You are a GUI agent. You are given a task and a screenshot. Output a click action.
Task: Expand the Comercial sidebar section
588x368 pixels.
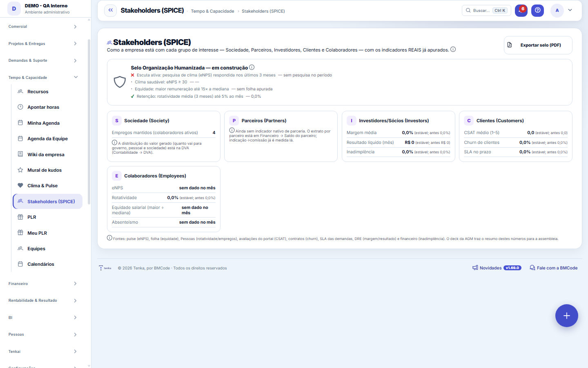(x=43, y=27)
